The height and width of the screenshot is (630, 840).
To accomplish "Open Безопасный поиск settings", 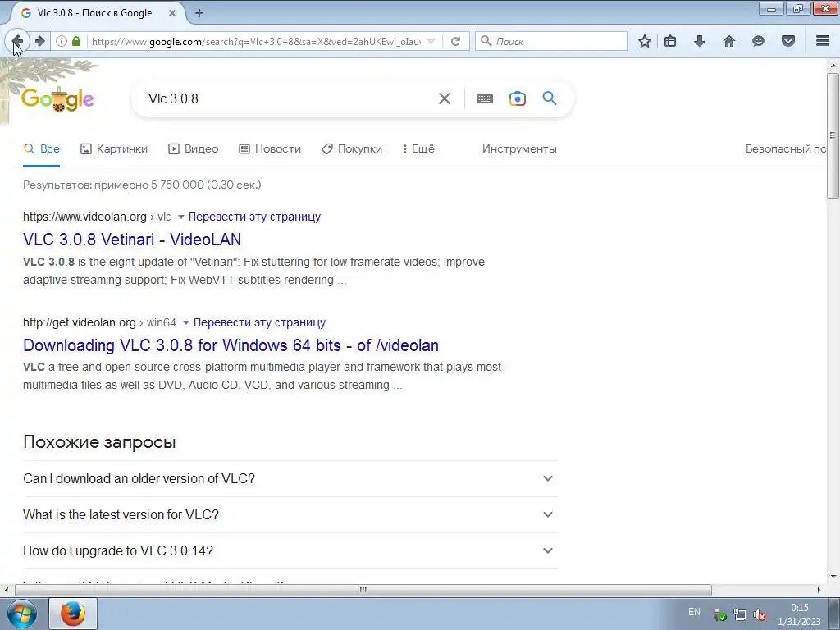I will click(785, 149).
